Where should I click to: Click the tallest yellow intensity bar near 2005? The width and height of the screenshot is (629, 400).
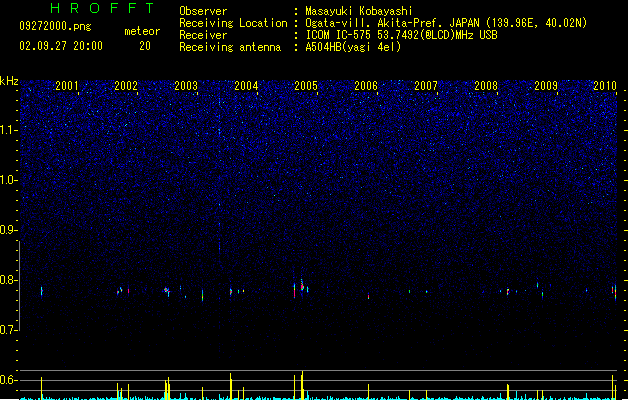[302, 385]
